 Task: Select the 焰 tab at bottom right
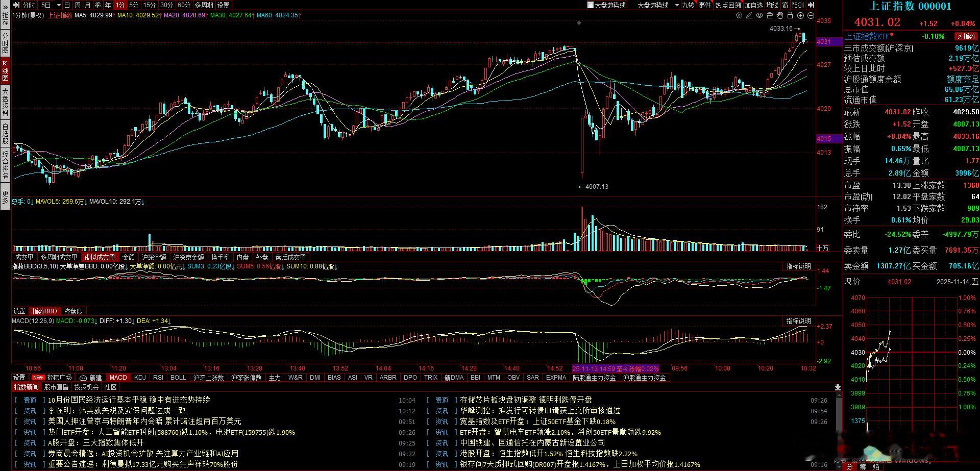[x=875, y=467]
